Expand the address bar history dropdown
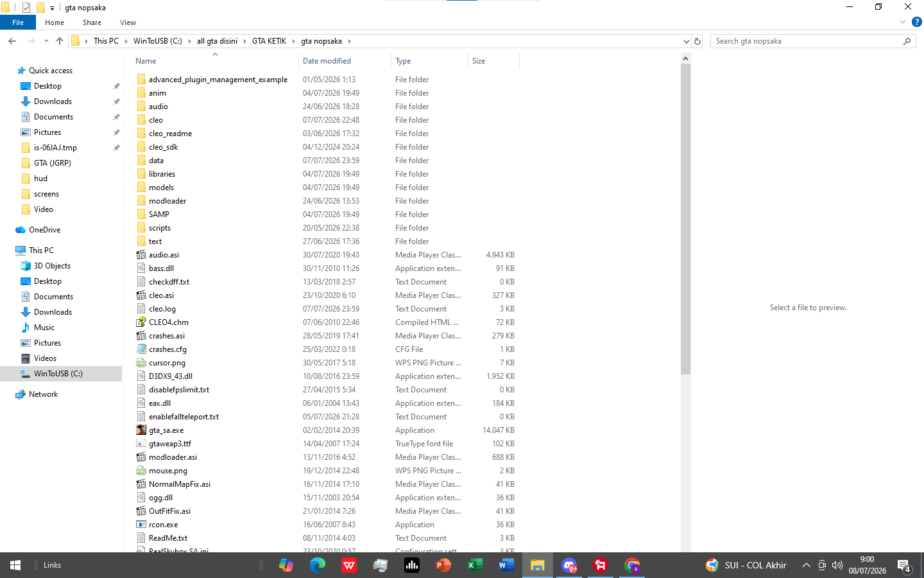The width and height of the screenshot is (924, 578). coord(686,41)
